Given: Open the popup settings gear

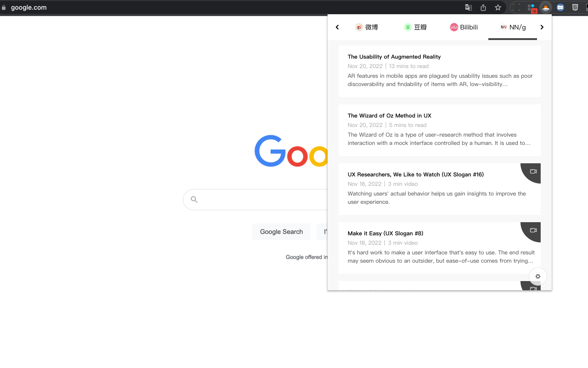Looking at the screenshot, I should 537,276.
